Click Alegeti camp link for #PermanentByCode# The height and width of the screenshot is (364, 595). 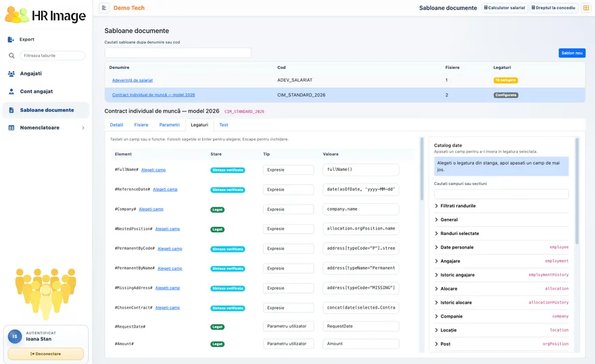pyautogui.click(x=170, y=249)
